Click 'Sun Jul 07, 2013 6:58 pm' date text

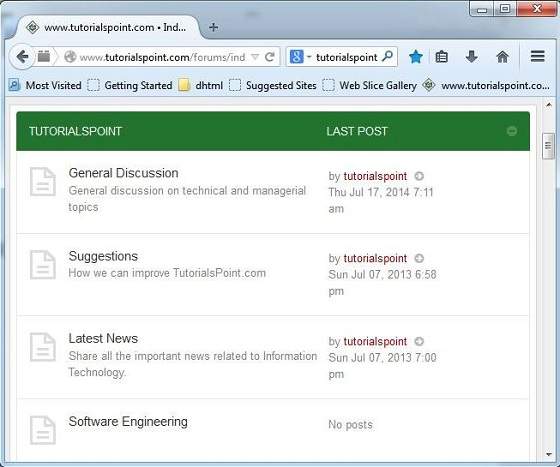coord(382,283)
